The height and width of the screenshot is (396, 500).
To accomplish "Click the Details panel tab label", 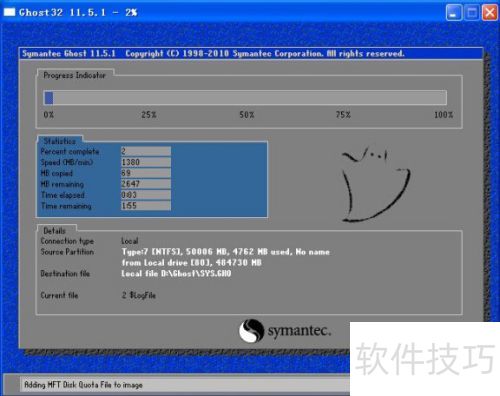I will pos(55,230).
